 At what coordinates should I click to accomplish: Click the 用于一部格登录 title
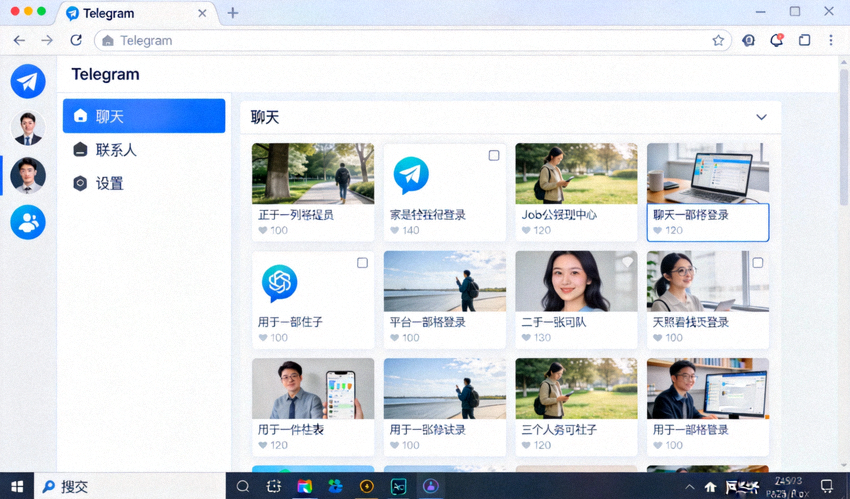(x=691, y=430)
